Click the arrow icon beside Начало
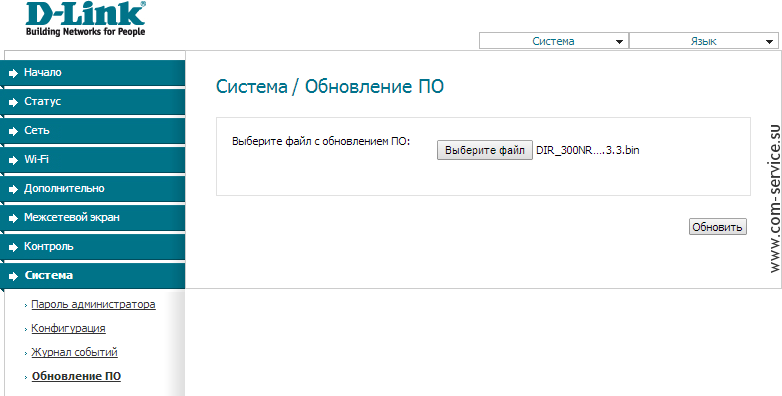 pos(13,73)
